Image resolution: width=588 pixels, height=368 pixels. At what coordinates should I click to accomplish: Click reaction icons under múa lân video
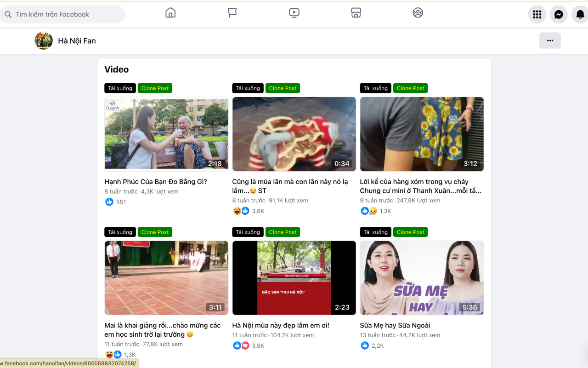coord(241,211)
